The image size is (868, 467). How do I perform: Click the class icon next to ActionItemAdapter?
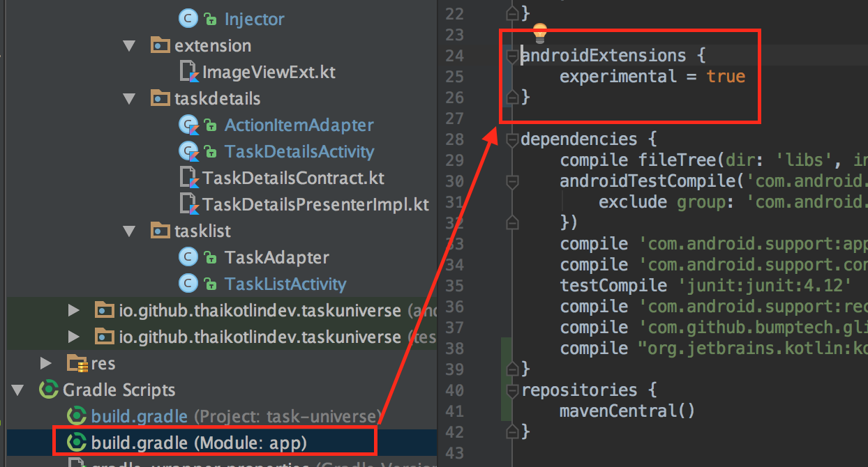click(188, 125)
